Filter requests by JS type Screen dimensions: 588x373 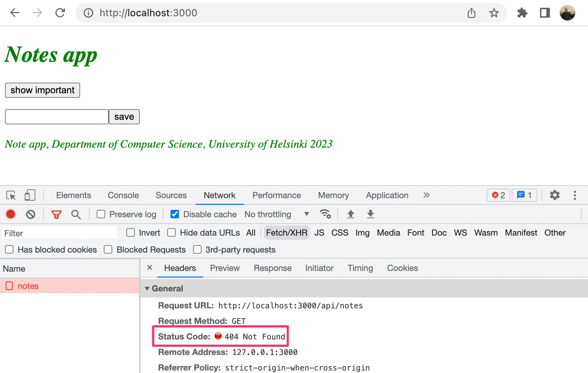click(x=319, y=233)
